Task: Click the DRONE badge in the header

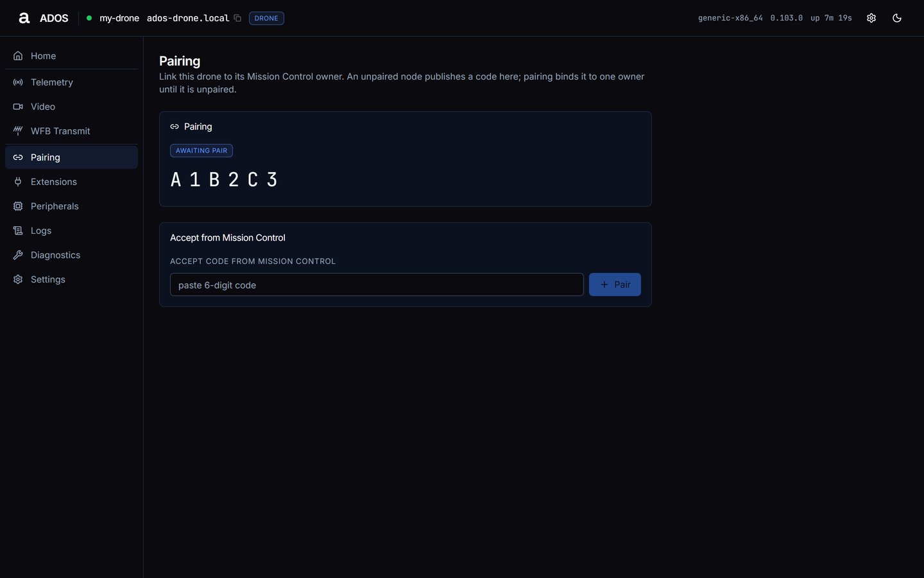Action: [266, 18]
